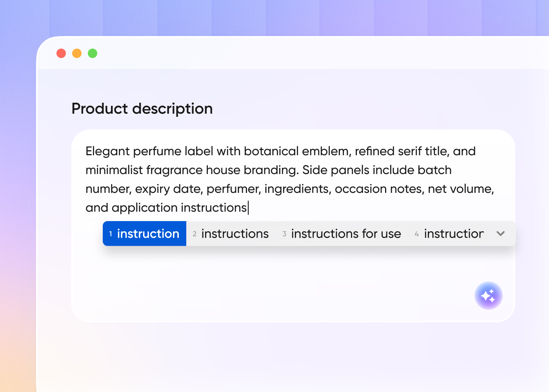This screenshot has width=549, height=392.
Task: Place cursor after 'application instructions'
Action: click(x=249, y=207)
